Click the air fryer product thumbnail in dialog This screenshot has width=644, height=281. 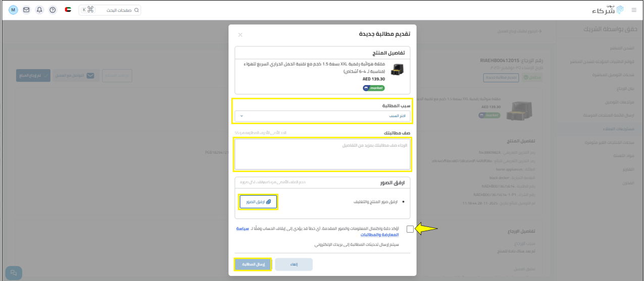pos(398,70)
